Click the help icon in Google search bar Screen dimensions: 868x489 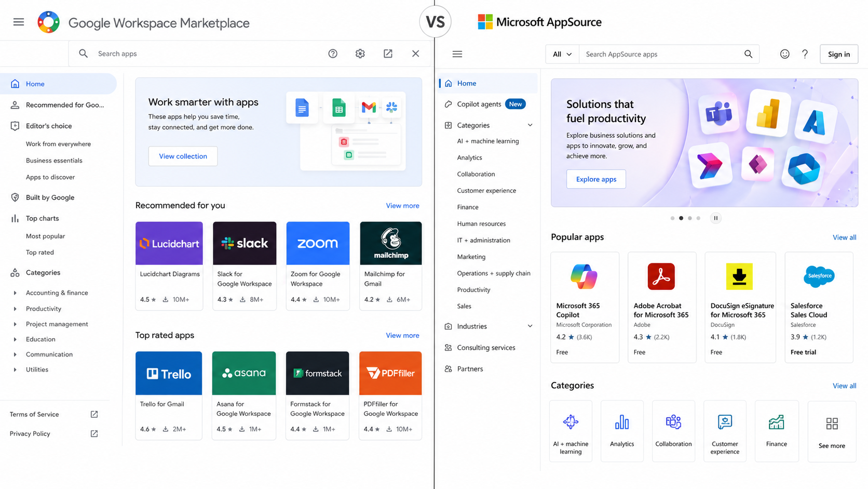(x=333, y=54)
